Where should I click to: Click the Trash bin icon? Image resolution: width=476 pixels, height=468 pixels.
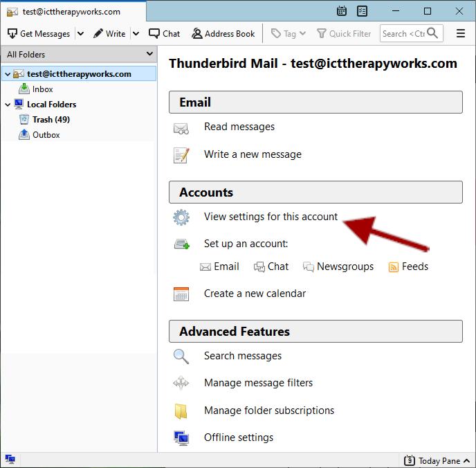click(24, 119)
